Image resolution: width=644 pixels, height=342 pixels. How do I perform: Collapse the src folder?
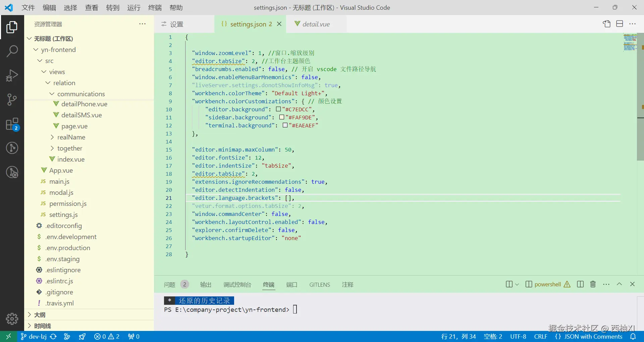[x=40, y=61]
